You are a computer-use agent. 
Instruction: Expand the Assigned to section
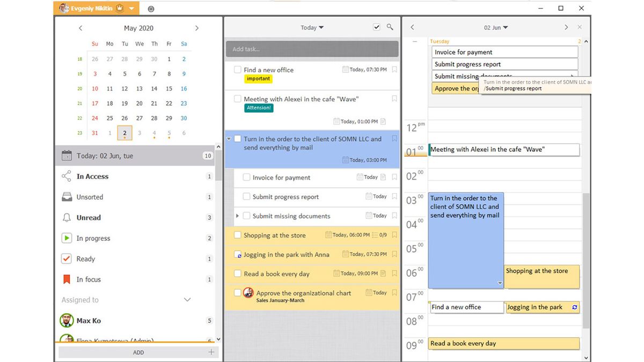(187, 300)
